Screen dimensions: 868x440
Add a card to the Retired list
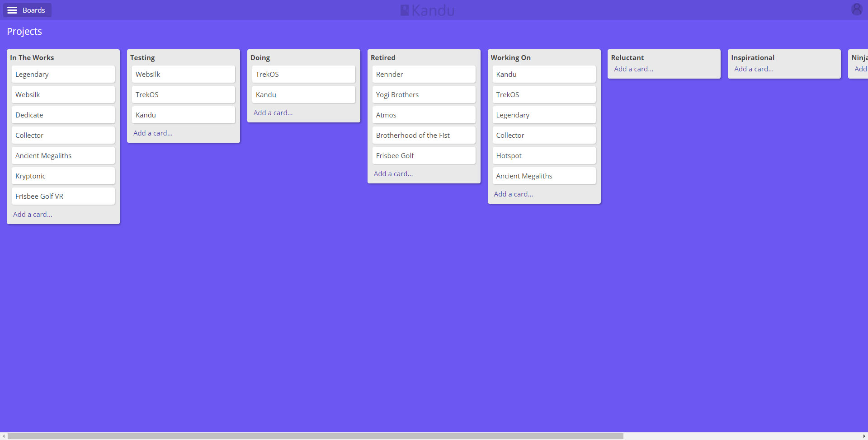click(x=393, y=173)
